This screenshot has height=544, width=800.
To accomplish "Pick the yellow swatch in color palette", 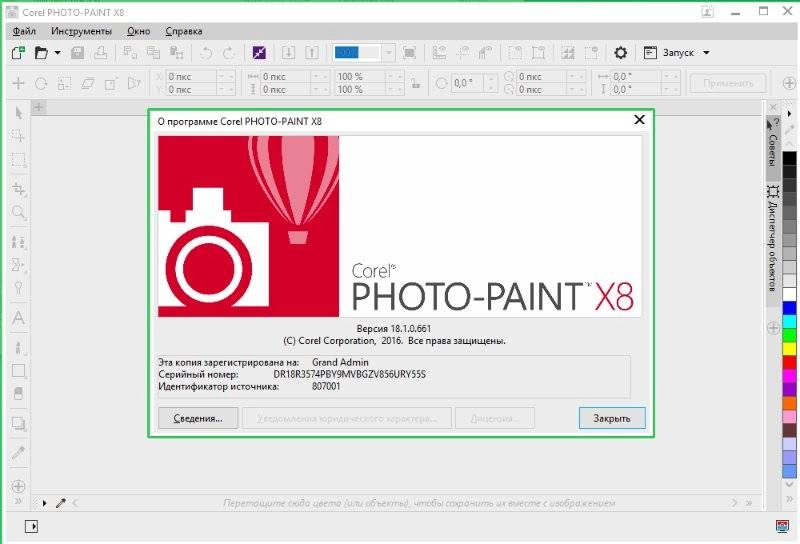I will (x=789, y=349).
